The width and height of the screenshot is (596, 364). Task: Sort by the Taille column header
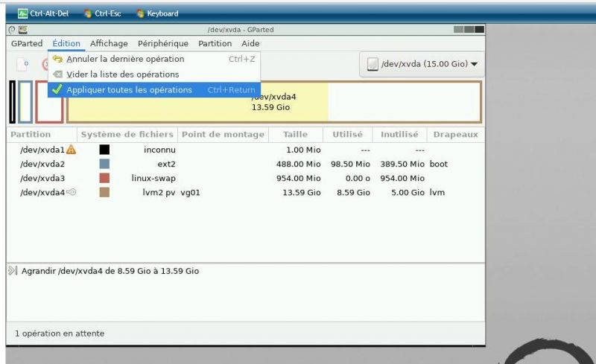click(x=295, y=135)
